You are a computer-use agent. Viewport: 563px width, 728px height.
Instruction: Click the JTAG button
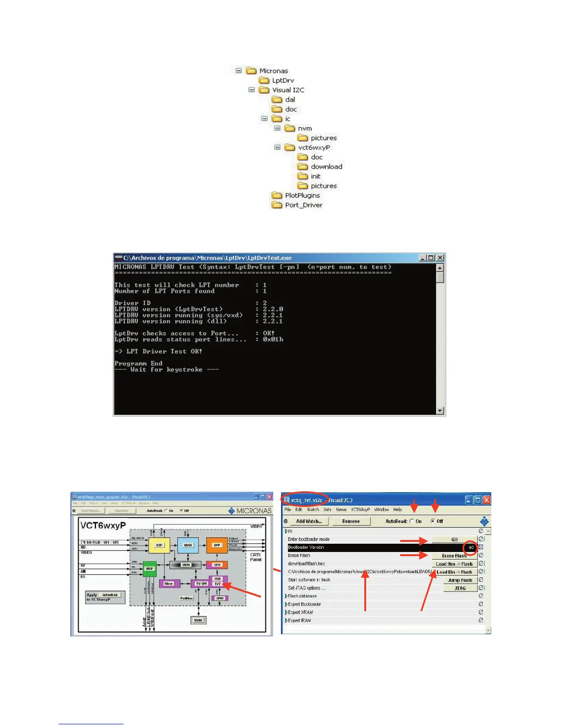point(460,588)
